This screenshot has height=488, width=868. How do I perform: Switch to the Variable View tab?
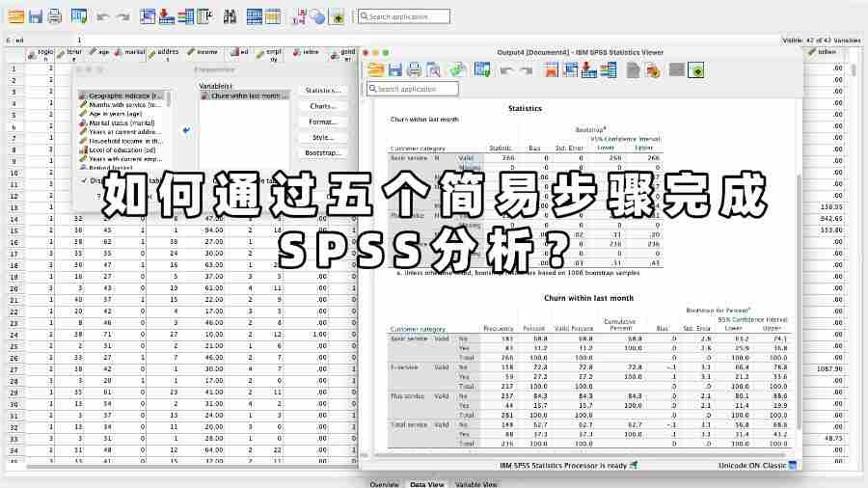[x=475, y=483]
